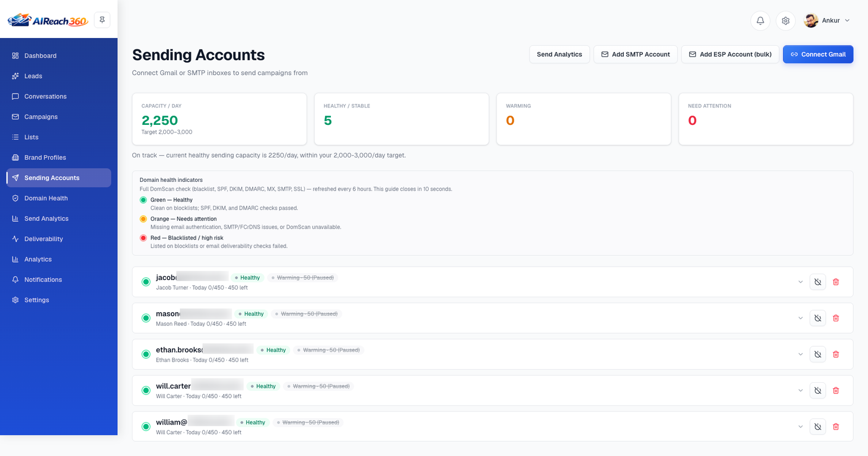Delete the jacob account trash icon
Viewport: 868px width, 456px height.
click(836, 282)
